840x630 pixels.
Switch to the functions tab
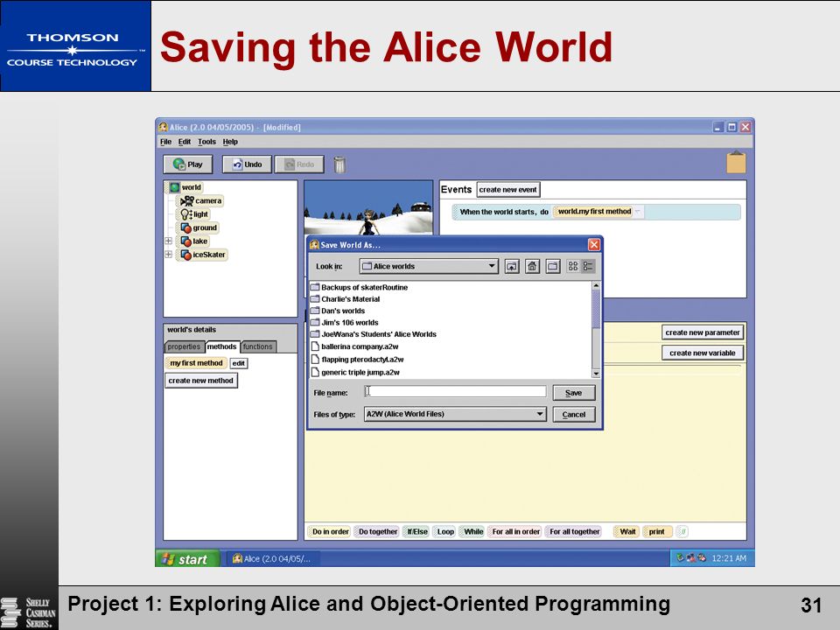tap(257, 346)
